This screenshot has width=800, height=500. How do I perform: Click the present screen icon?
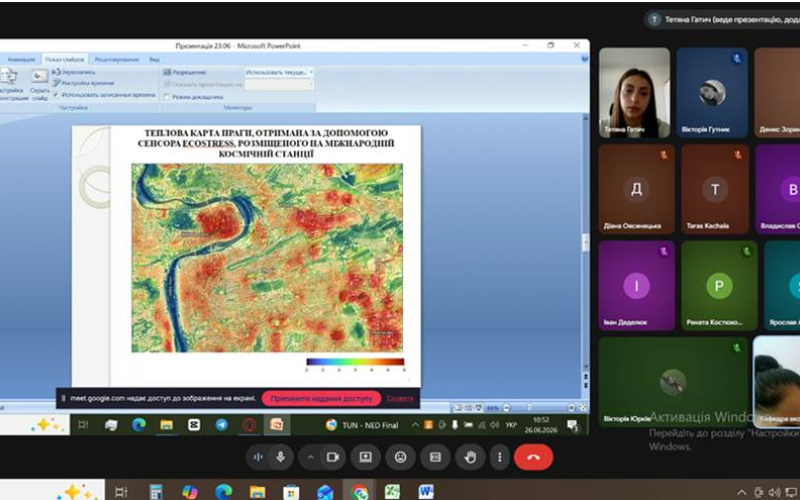[366, 457]
